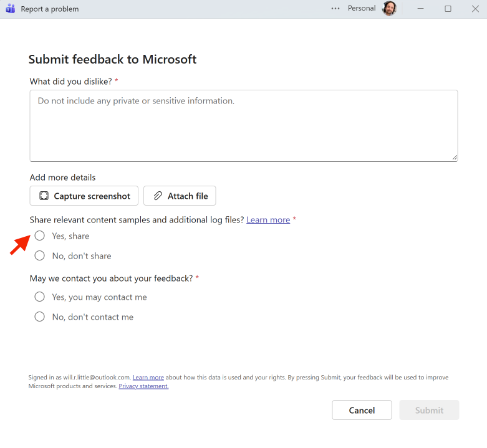The height and width of the screenshot is (448, 487).
Task: Select the "Yes, share" radio button
Action: click(40, 236)
